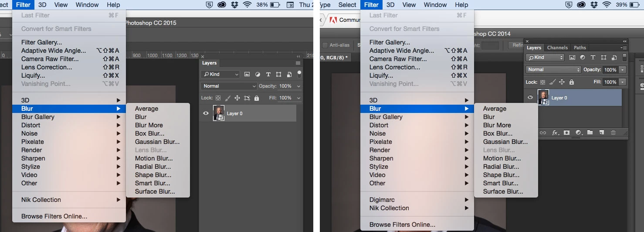This screenshot has width=644, height=232.
Task: Toggle layer filtering switch in CC 2015 panel
Action: pos(299,74)
